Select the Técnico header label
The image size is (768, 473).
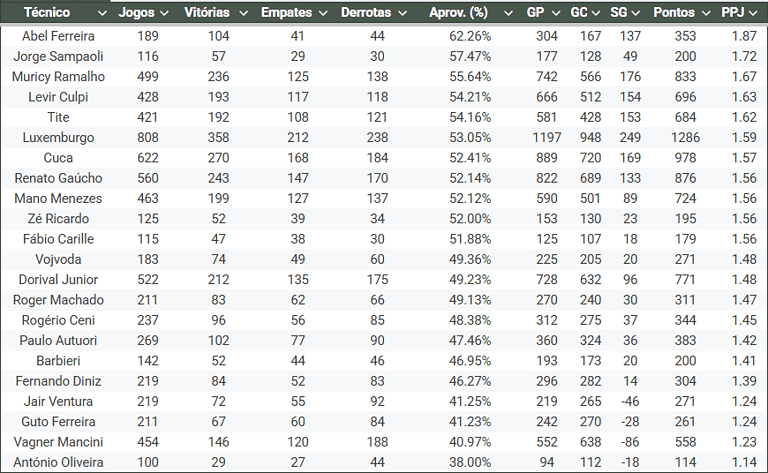point(47,13)
